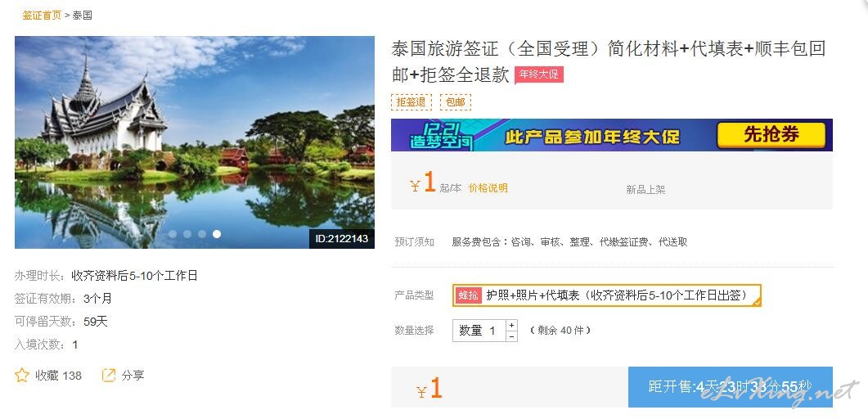Select the fourth carousel dot indicator
This screenshot has width=868, height=419.
tap(217, 234)
